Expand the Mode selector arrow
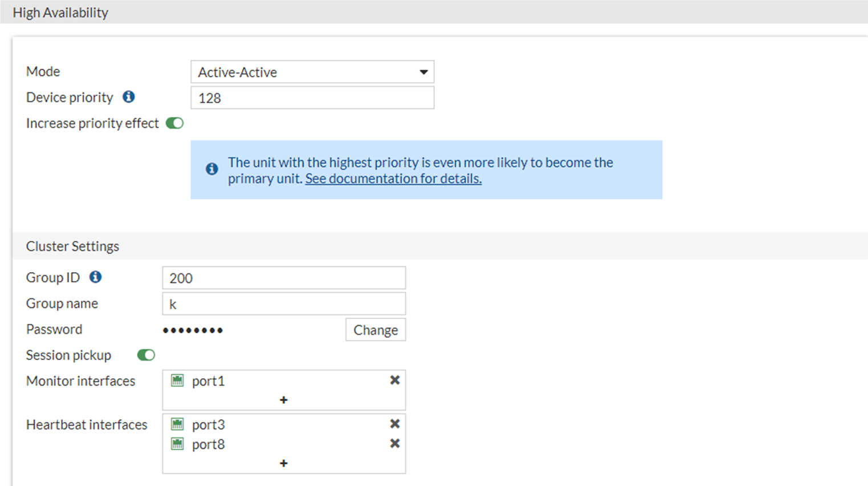Screen dimensions: 868x486 coord(424,72)
